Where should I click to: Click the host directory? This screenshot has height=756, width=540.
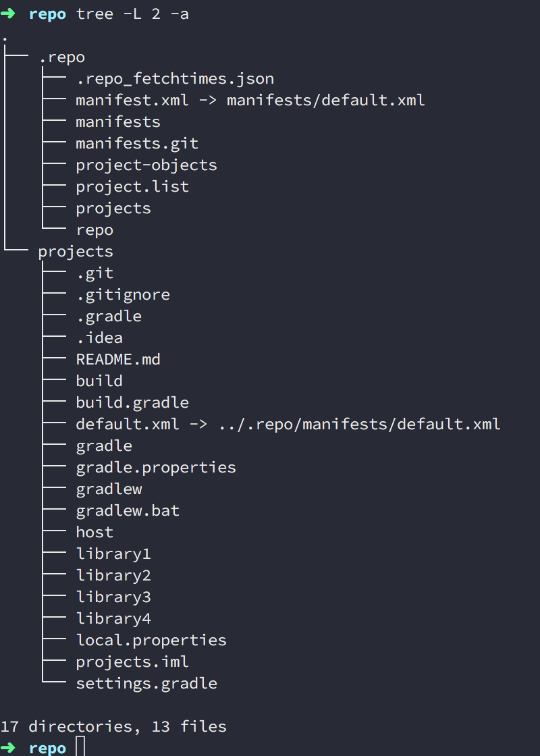point(94,532)
